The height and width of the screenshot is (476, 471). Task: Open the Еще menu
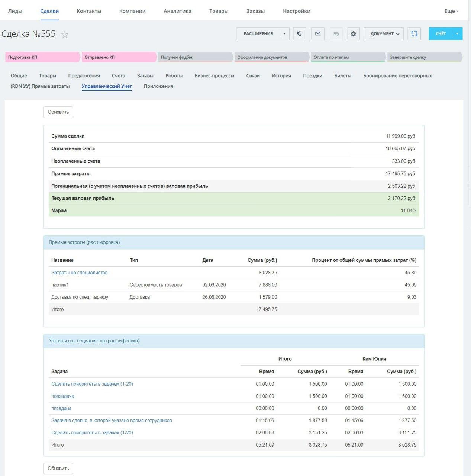(451, 11)
